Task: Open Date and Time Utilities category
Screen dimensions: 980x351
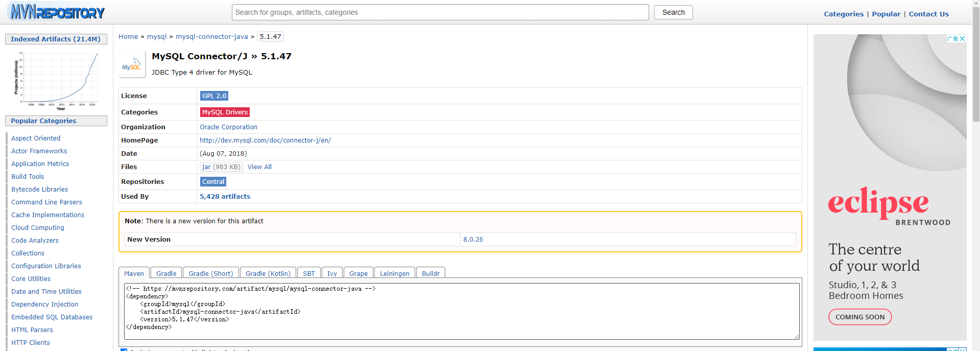Action: tap(46, 291)
